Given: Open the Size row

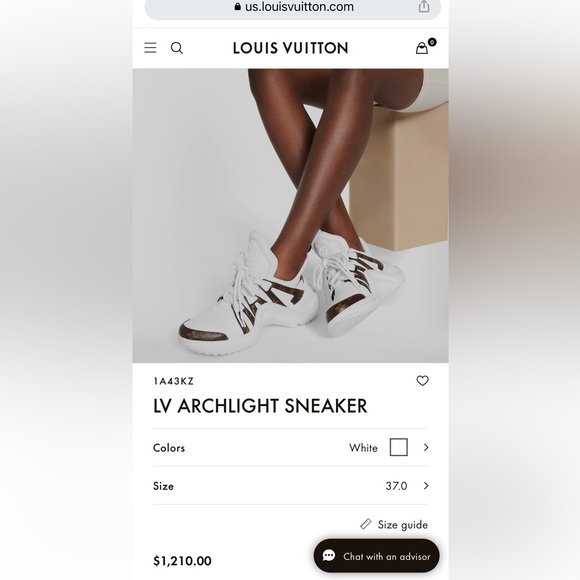Looking at the screenshot, I should (290, 486).
